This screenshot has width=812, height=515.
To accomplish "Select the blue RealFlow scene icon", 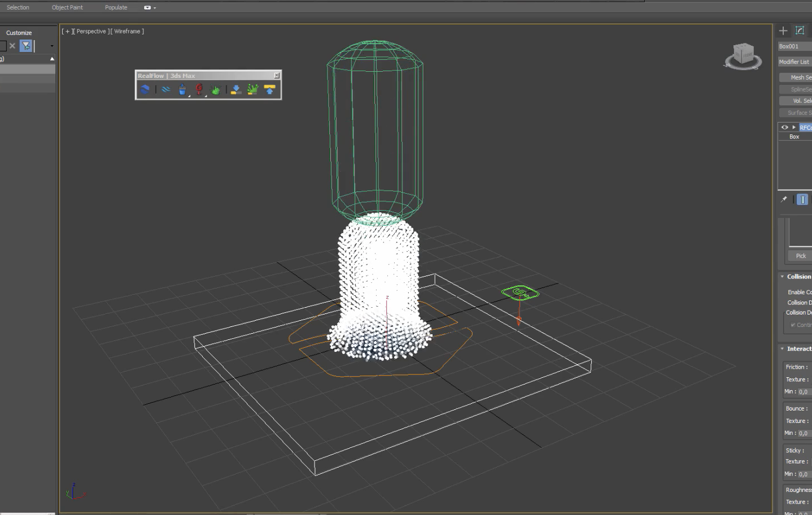I will coord(145,89).
